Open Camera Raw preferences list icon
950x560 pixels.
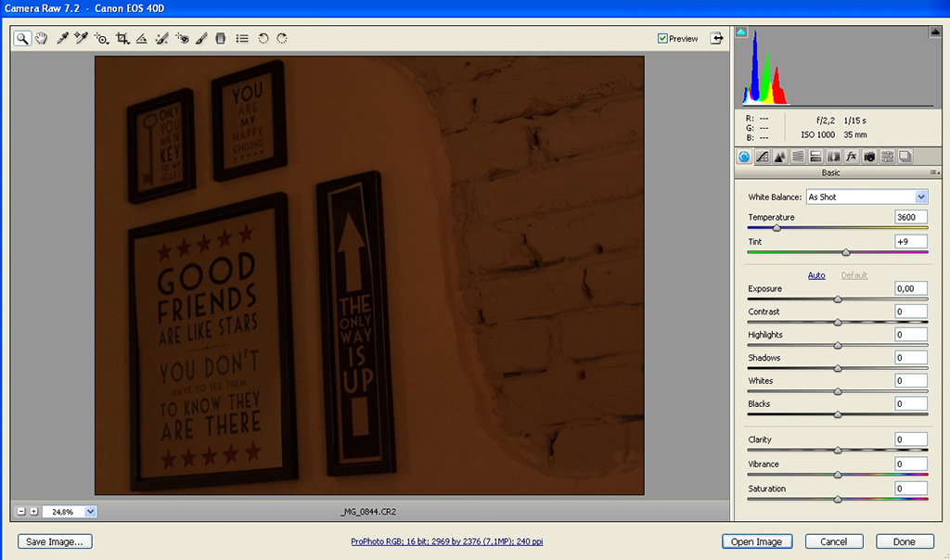point(242,39)
